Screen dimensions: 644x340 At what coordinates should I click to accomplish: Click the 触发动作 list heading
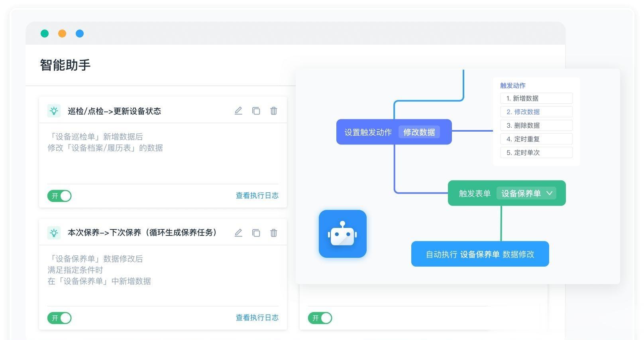[513, 85]
